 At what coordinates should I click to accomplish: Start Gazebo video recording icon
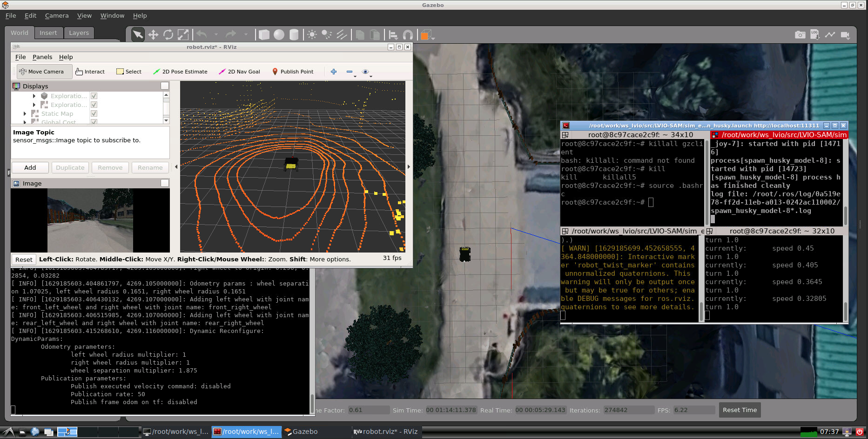tap(845, 35)
